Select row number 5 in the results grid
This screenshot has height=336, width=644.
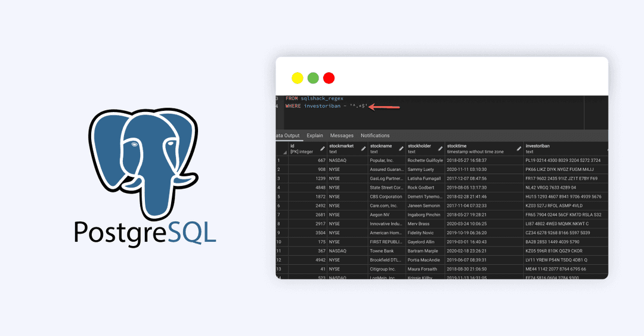point(279,197)
